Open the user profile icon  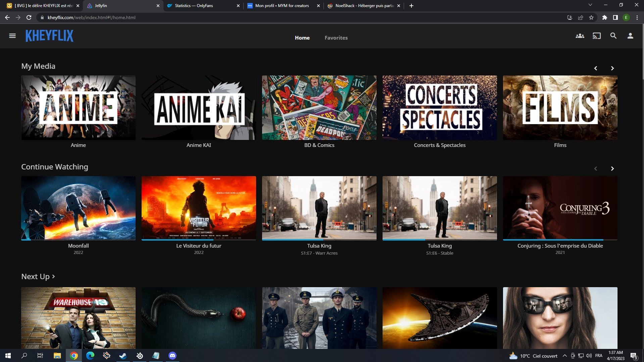pos(630,36)
